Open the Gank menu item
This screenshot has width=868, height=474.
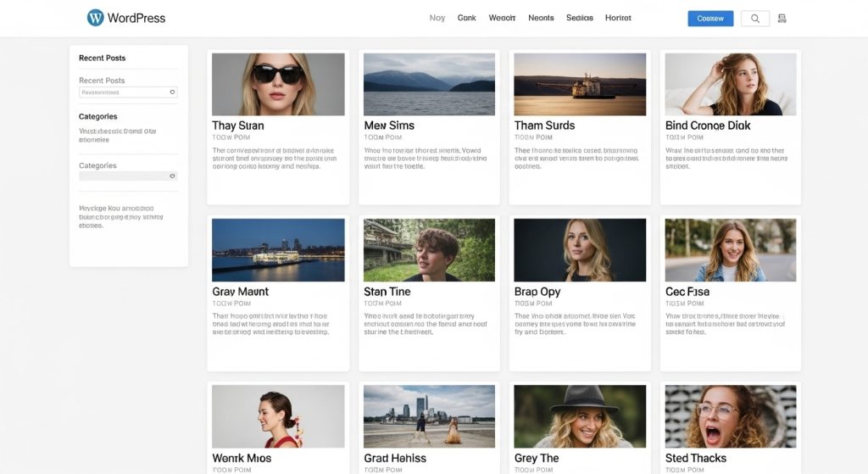[467, 18]
